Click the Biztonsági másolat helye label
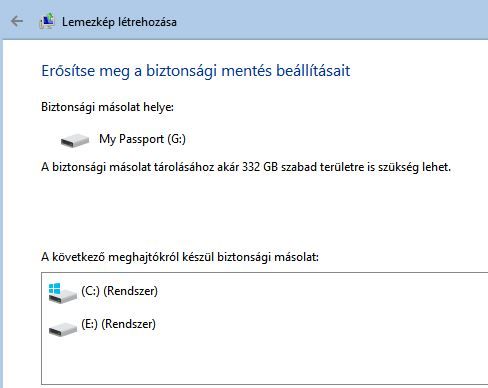Image resolution: width=488 pixels, height=388 pixels. coord(107,107)
